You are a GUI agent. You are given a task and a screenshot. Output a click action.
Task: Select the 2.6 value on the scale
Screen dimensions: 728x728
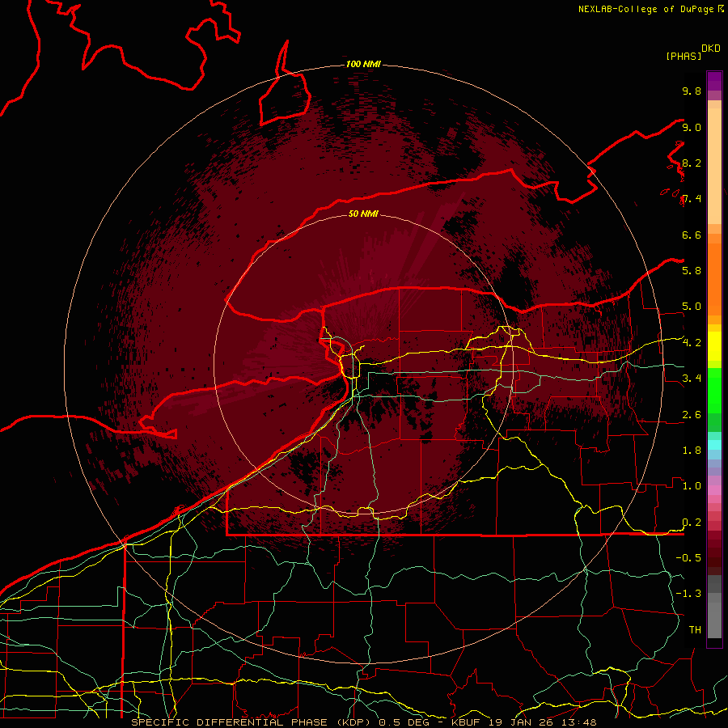pos(692,414)
